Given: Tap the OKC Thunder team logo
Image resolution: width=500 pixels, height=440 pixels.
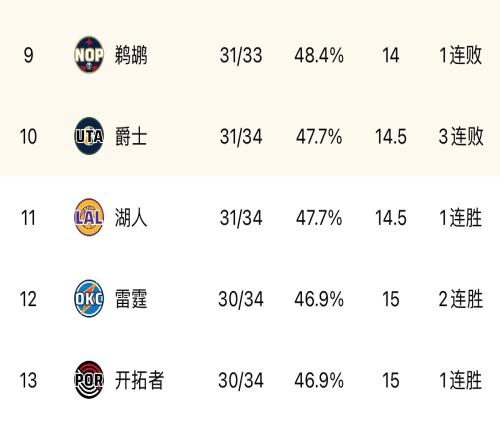Looking at the screenshot, I should [x=89, y=298].
